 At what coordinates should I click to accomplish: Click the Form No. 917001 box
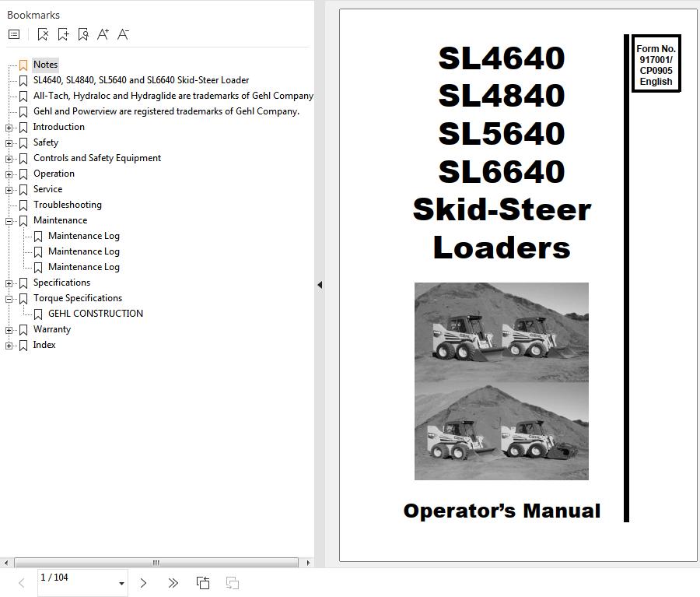656,64
